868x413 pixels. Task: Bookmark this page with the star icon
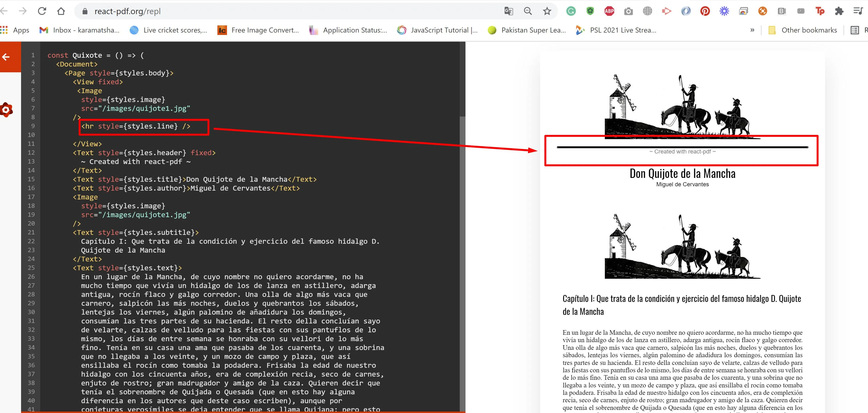(547, 11)
